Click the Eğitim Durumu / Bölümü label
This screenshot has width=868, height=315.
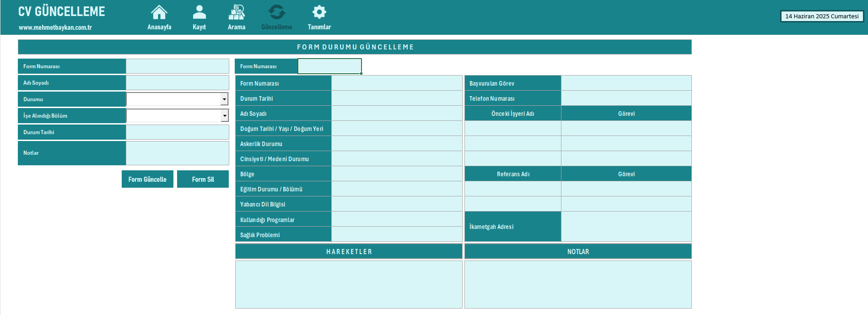[x=271, y=189]
